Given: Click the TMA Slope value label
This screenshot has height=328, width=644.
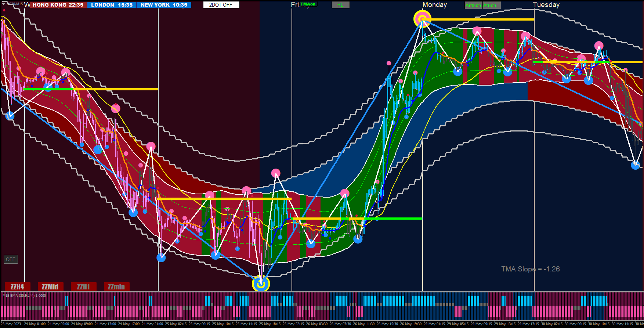Looking at the screenshot, I should tap(531, 269).
